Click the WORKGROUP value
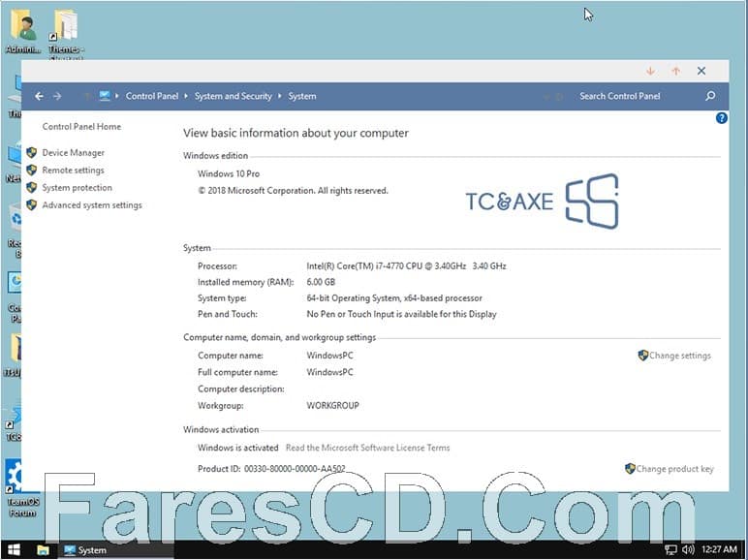This screenshot has width=748, height=560. pos(332,405)
